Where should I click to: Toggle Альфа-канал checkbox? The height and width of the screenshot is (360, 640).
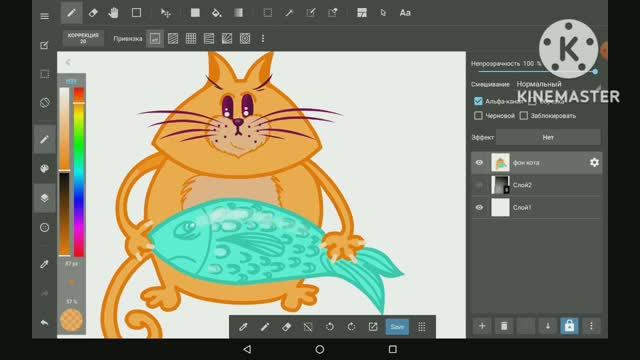click(x=478, y=101)
